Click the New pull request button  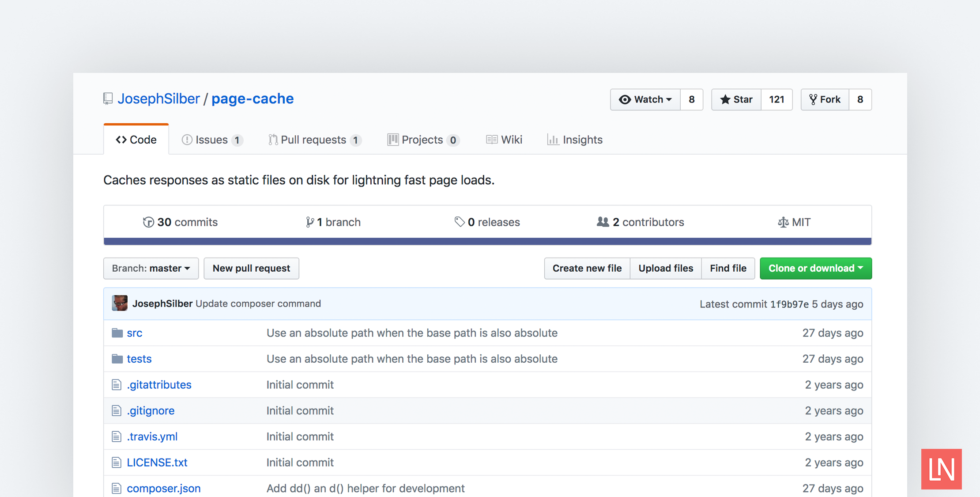click(251, 268)
